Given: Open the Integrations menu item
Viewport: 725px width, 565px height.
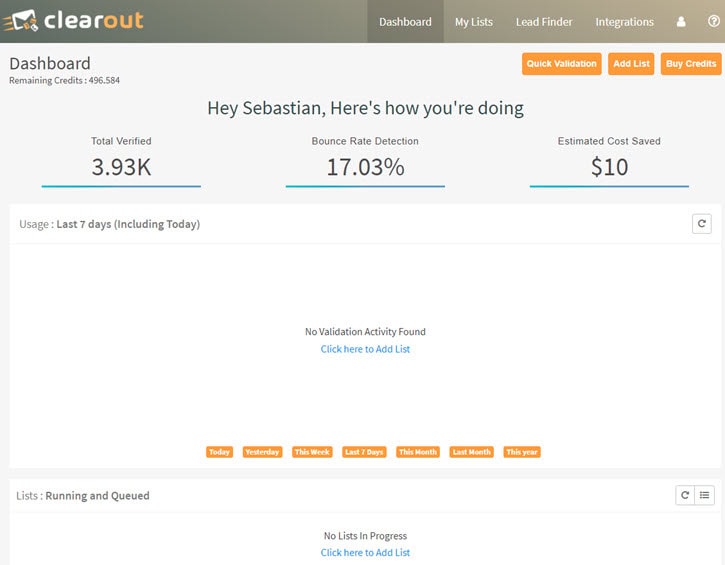Looking at the screenshot, I should click(x=624, y=22).
